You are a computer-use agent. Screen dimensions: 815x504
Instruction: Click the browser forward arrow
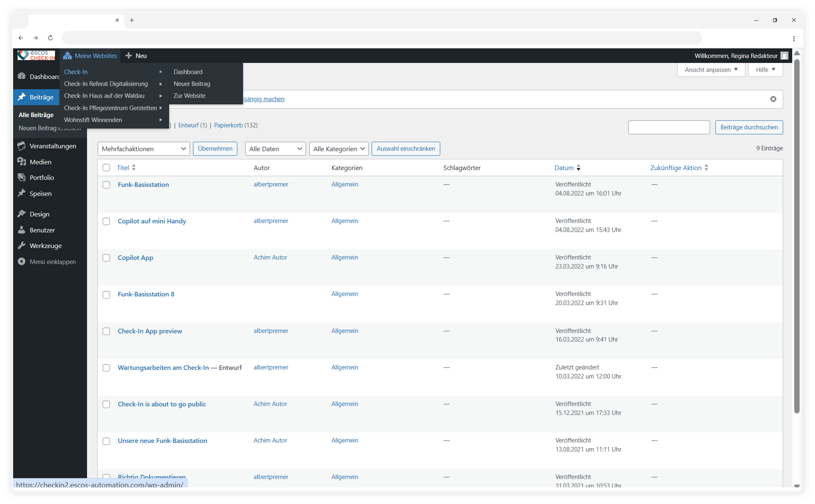click(x=35, y=38)
